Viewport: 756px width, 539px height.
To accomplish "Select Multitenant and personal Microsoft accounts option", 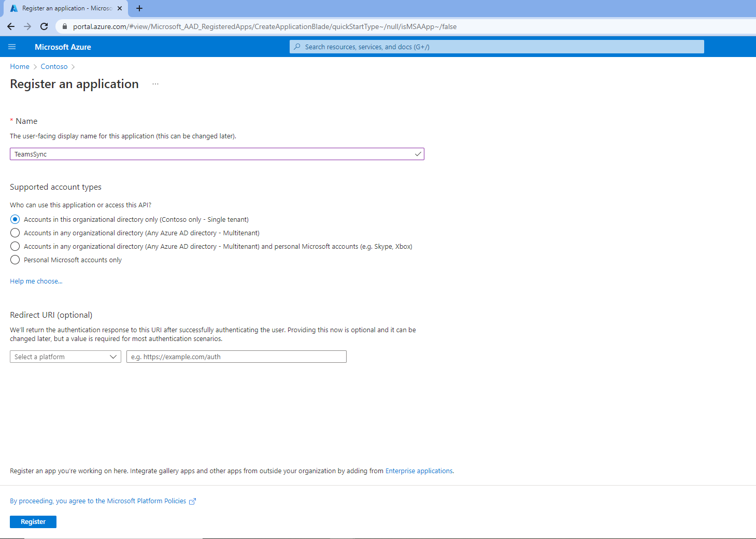I will (15, 246).
